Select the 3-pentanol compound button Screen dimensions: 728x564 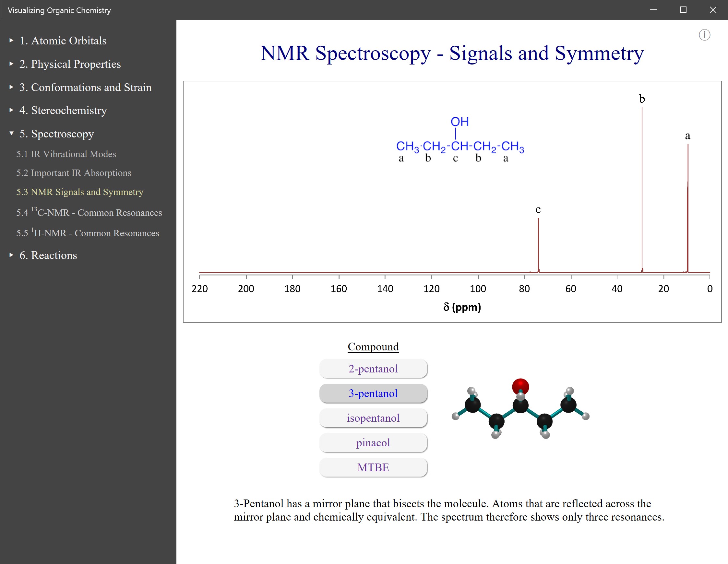click(x=373, y=393)
